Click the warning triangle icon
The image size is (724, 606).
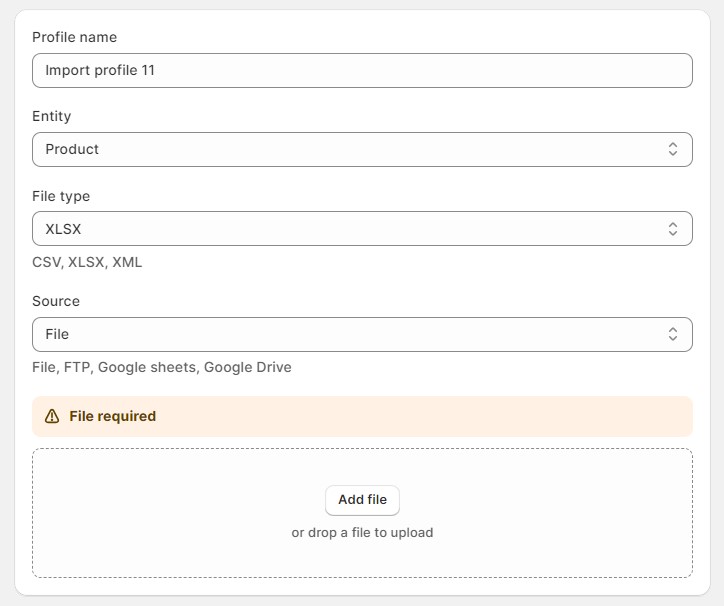(x=52, y=416)
